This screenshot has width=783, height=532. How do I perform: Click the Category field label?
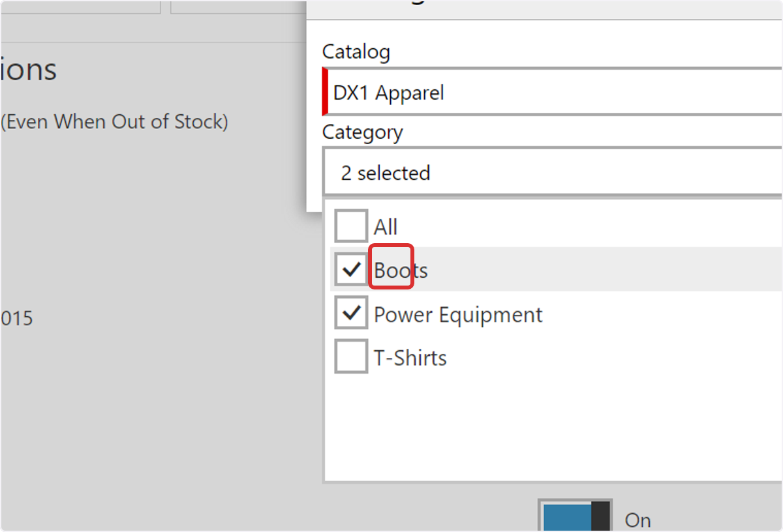[363, 132]
